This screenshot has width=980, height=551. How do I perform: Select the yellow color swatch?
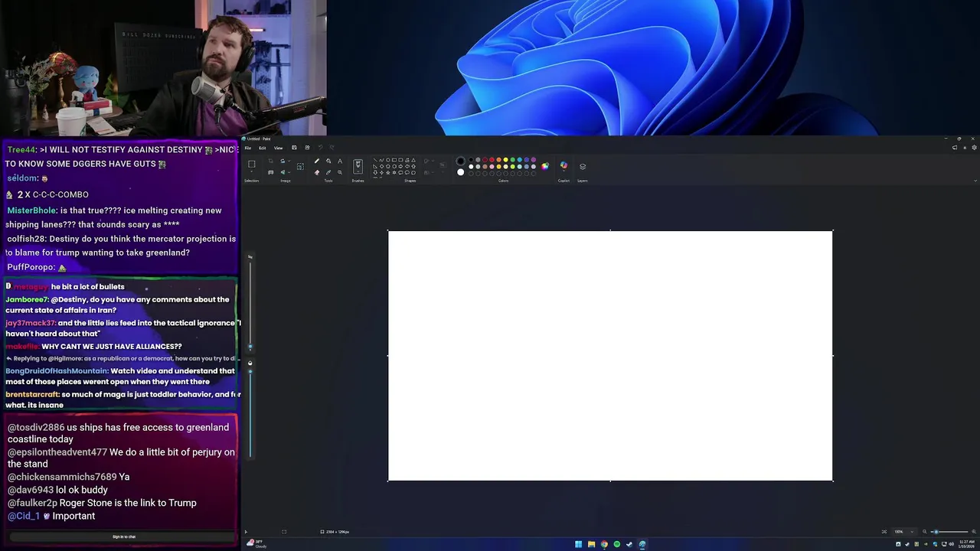506,159
